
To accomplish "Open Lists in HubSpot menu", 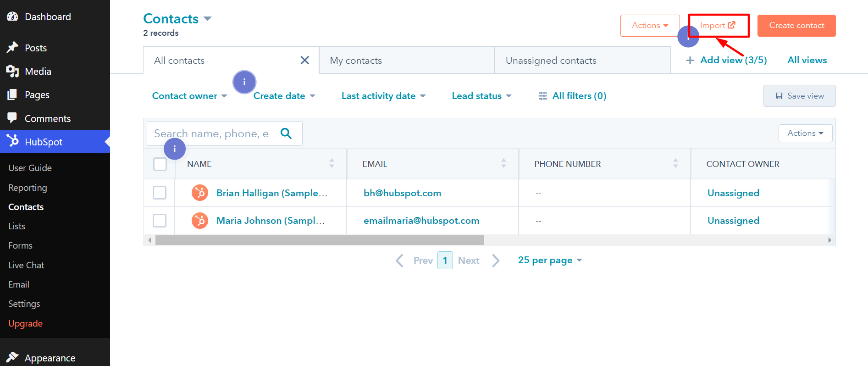I will (x=17, y=226).
